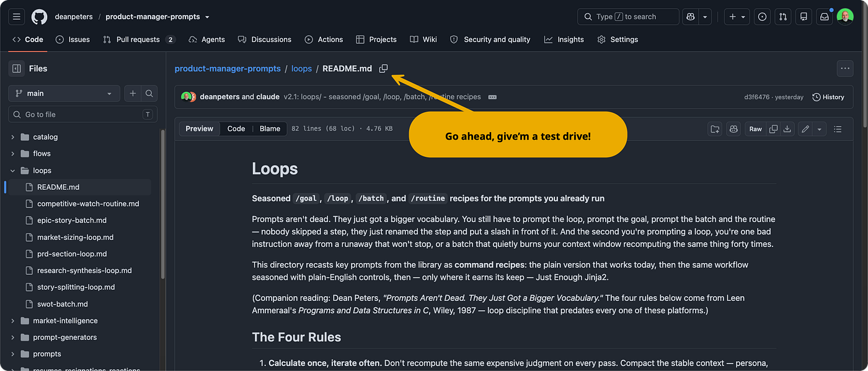Collapse the loops folder
The height and width of the screenshot is (371, 868).
click(x=13, y=171)
